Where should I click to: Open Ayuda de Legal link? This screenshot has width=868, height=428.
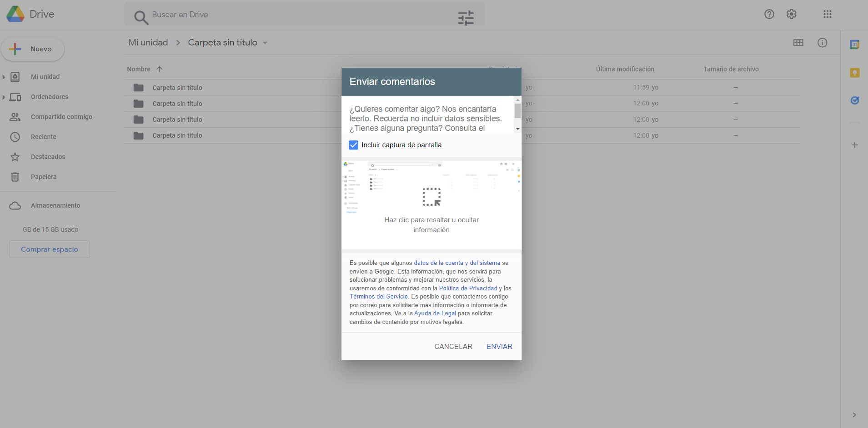coord(435,314)
